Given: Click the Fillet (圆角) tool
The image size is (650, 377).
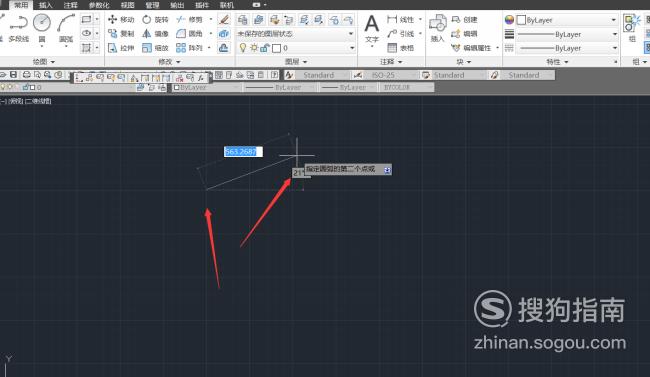Looking at the screenshot, I should 189,34.
